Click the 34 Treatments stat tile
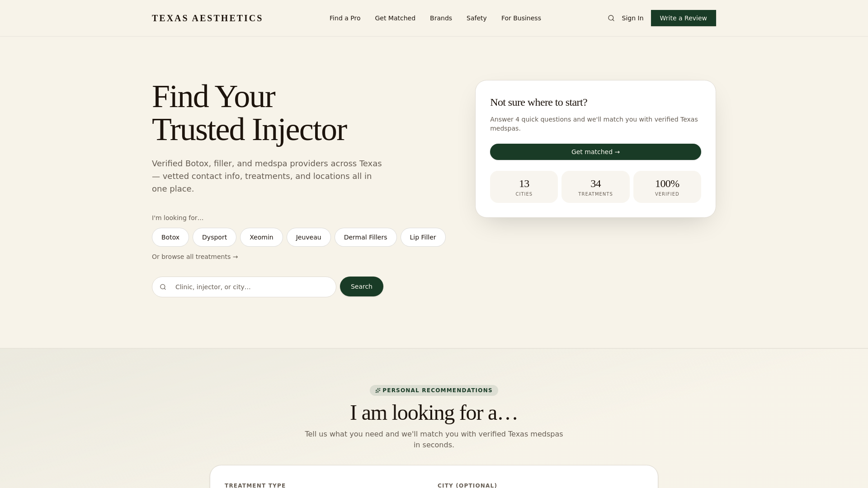The image size is (868, 488). pyautogui.click(x=595, y=187)
